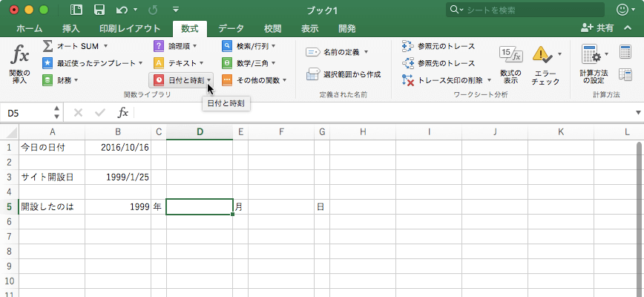This screenshot has height=297, width=644.
Task: Click the Save icon in title bar
Action: 99,10
